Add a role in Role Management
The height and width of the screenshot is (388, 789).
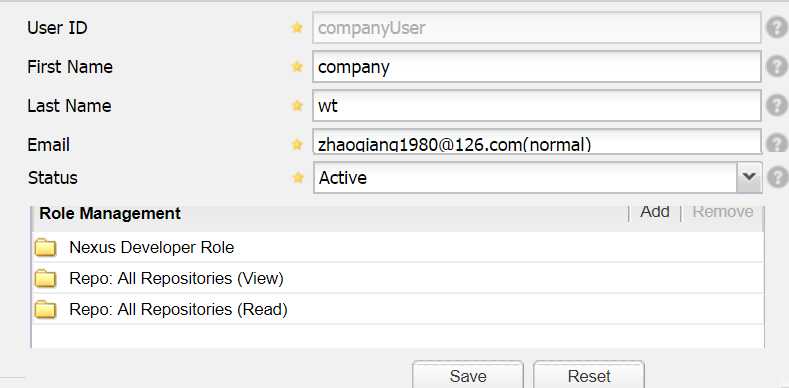tap(654, 212)
